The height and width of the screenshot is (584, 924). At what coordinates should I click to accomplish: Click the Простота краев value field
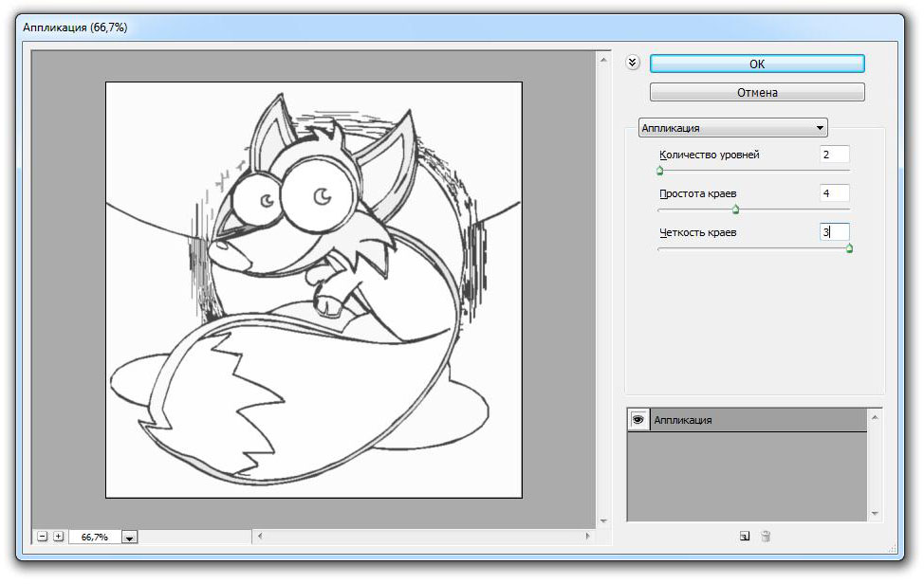tap(835, 193)
